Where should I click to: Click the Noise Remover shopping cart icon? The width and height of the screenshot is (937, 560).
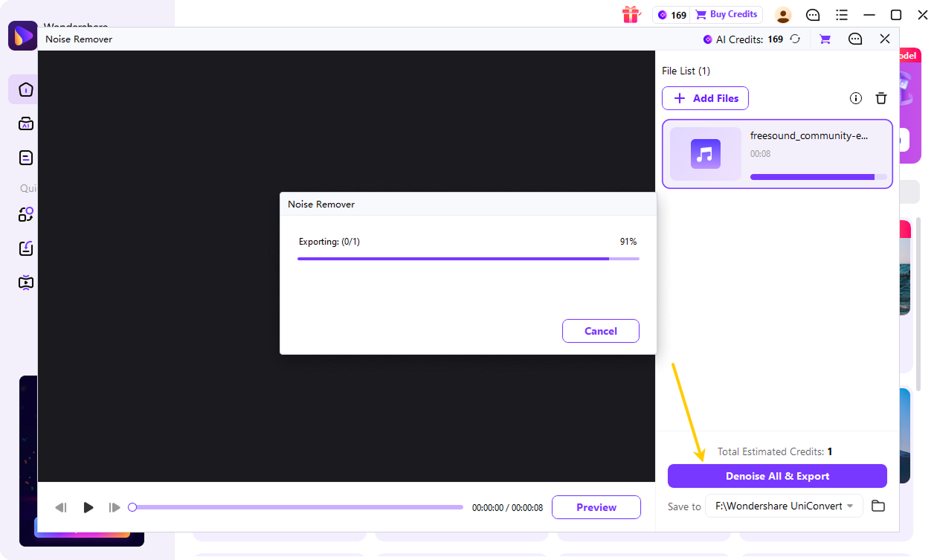coord(825,39)
